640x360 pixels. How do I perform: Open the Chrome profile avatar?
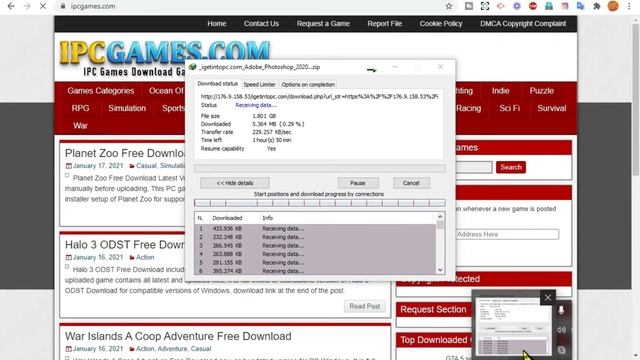coord(613,6)
